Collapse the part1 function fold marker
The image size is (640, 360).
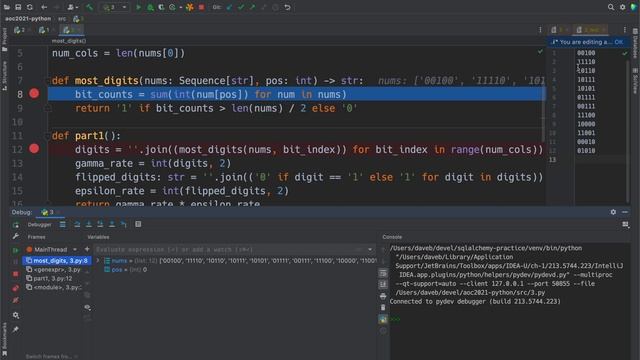(x=47, y=136)
